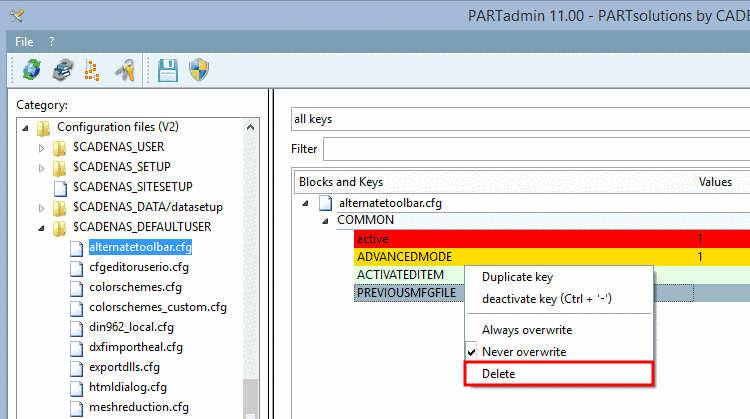Click file icon beside cfgeditoruserio.cfg

[x=76, y=268]
